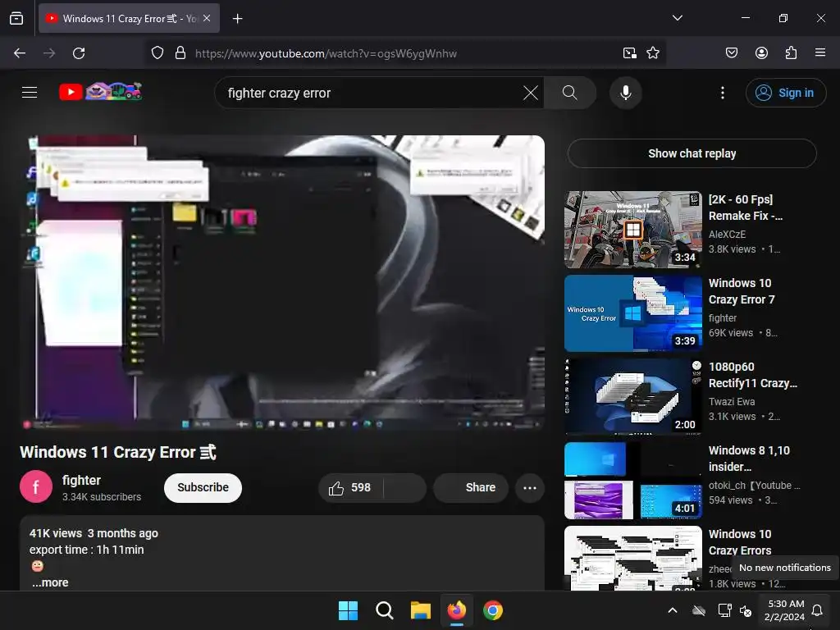The width and height of the screenshot is (840, 630).
Task: Open the Firefox account icon
Action: (x=761, y=52)
